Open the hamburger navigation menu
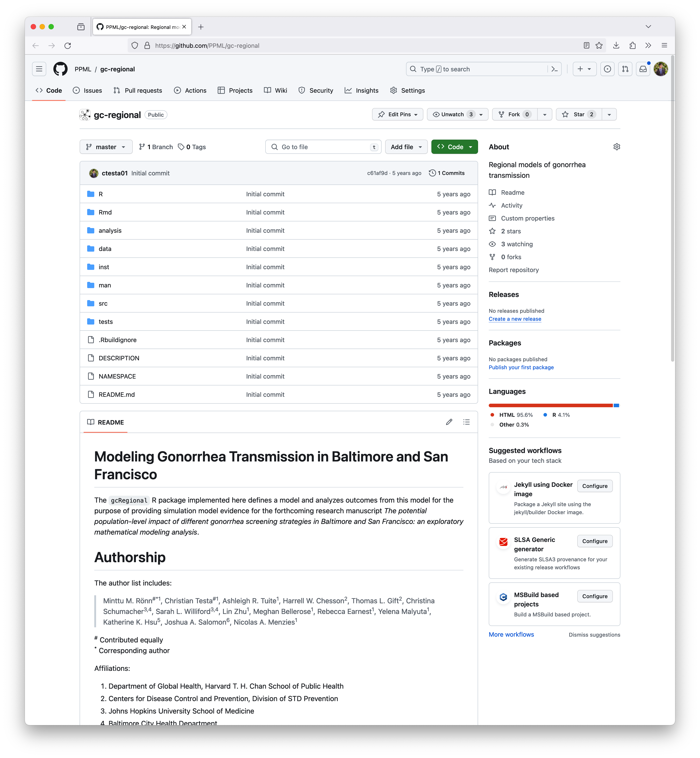Image resolution: width=700 pixels, height=758 pixels. coord(39,69)
